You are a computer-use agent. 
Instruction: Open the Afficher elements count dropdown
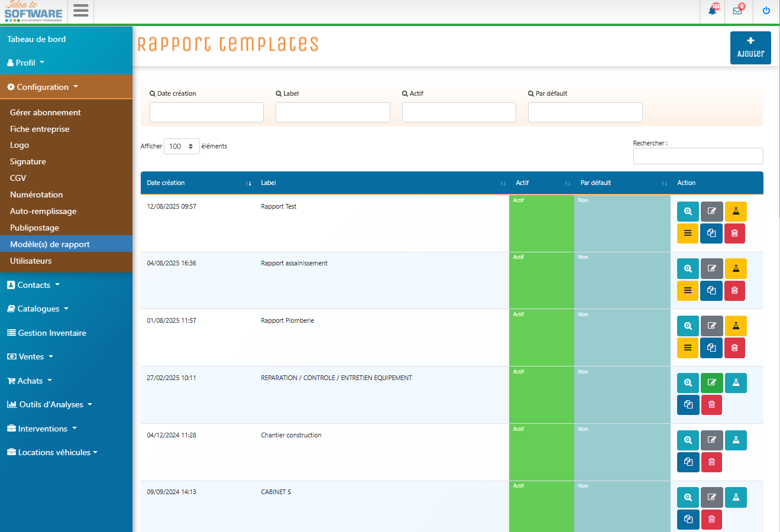click(182, 147)
